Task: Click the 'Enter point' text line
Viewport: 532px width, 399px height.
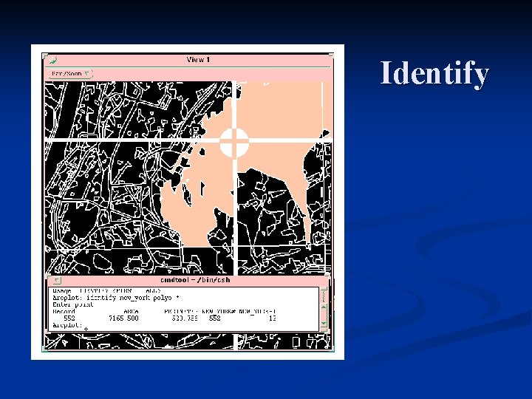Action: click(73, 304)
